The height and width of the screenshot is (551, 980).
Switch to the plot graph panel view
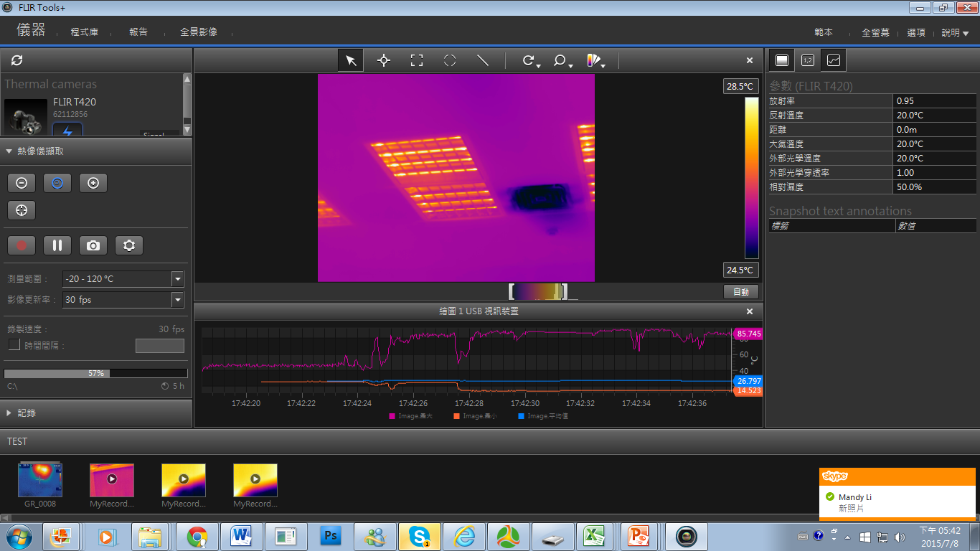[834, 60]
